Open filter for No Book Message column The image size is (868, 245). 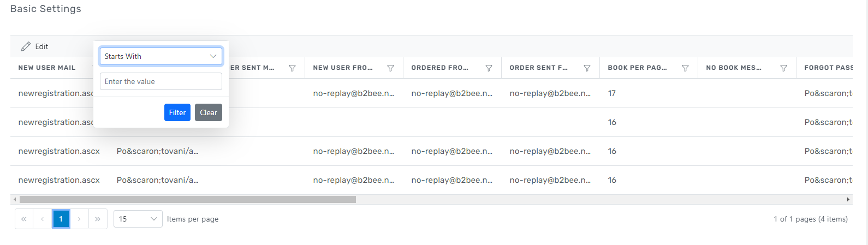point(783,68)
